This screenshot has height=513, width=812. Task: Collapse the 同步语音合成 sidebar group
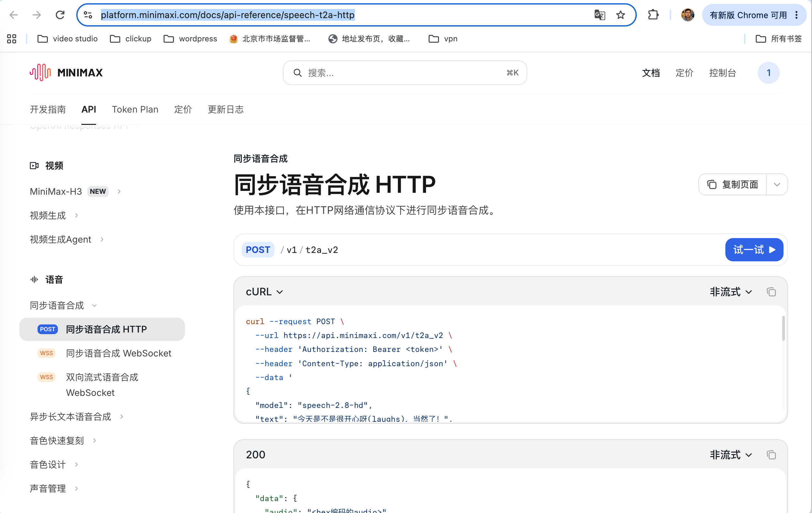[x=63, y=305]
